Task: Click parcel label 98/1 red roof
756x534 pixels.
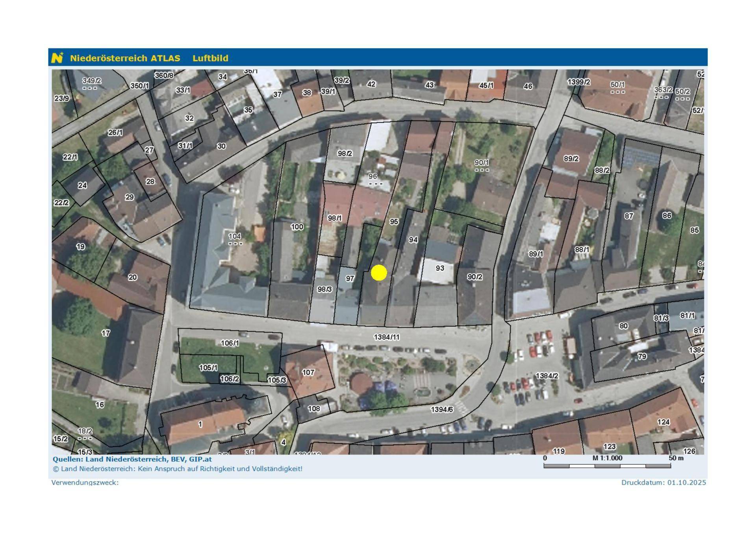Action: tap(335, 218)
